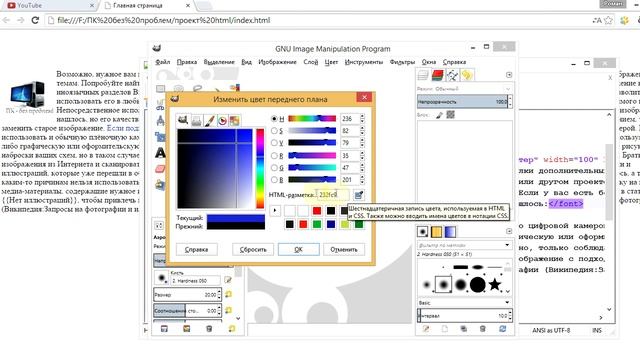Open the Фильтры menu in GIMP

click(402, 62)
